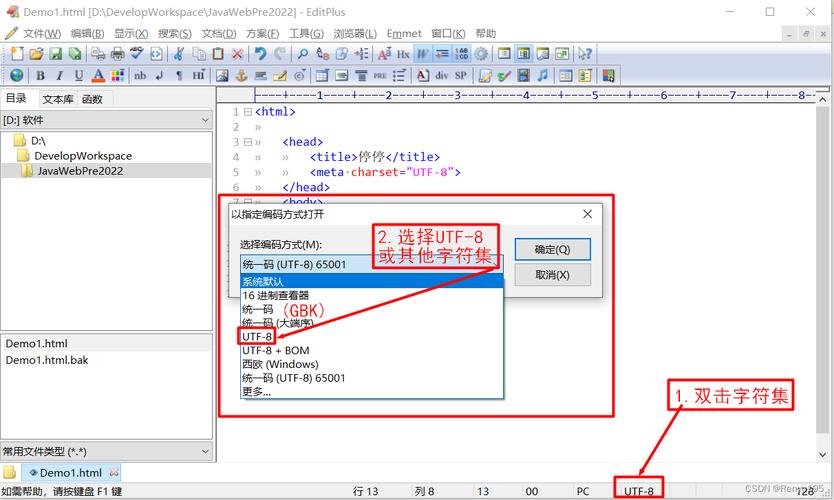
Task: Open the 选择编码方式 encoding combo box
Action: (371, 264)
